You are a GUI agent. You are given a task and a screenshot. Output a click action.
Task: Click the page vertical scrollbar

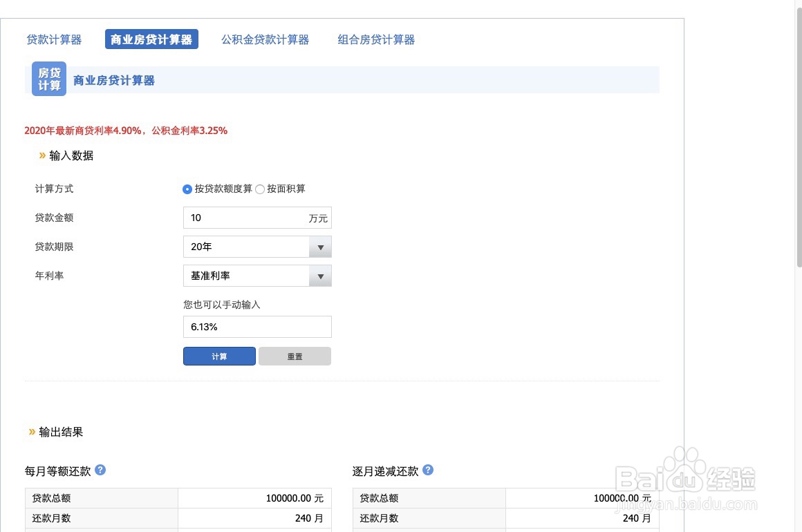[799, 138]
